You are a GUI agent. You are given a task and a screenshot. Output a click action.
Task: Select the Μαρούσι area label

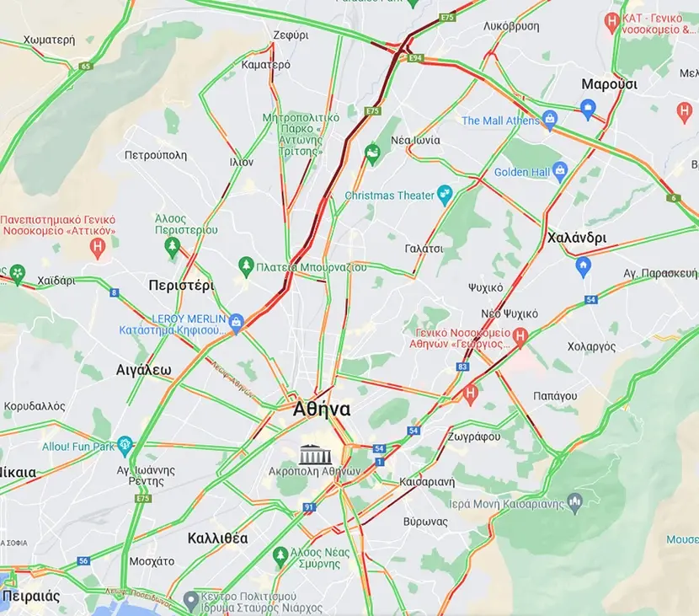pyautogui.click(x=609, y=84)
